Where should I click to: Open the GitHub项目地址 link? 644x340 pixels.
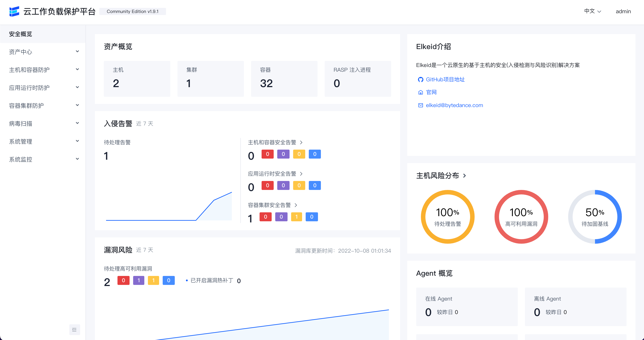(x=445, y=80)
